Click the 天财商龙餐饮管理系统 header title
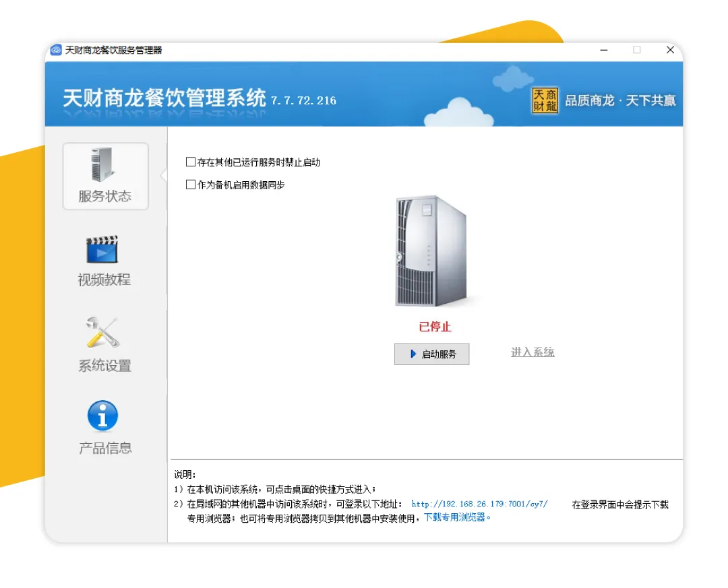Viewport: 728px width, 588px height. coord(164,98)
